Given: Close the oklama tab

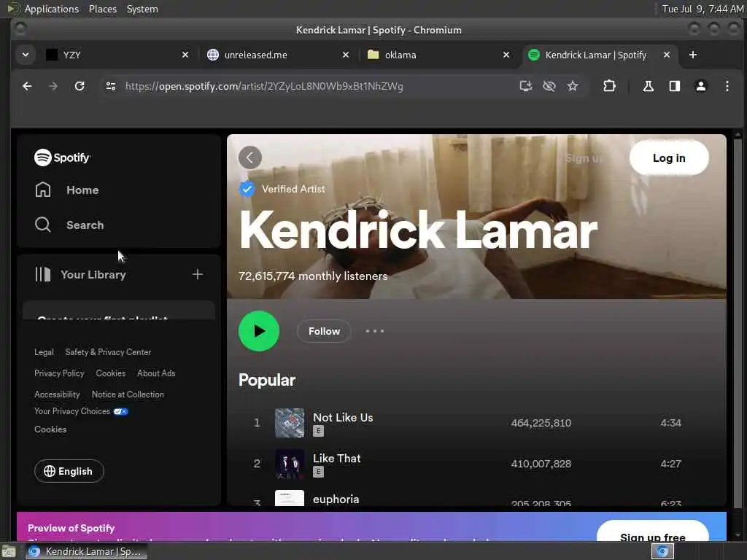Looking at the screenshot, I should [x=506, y=55].
